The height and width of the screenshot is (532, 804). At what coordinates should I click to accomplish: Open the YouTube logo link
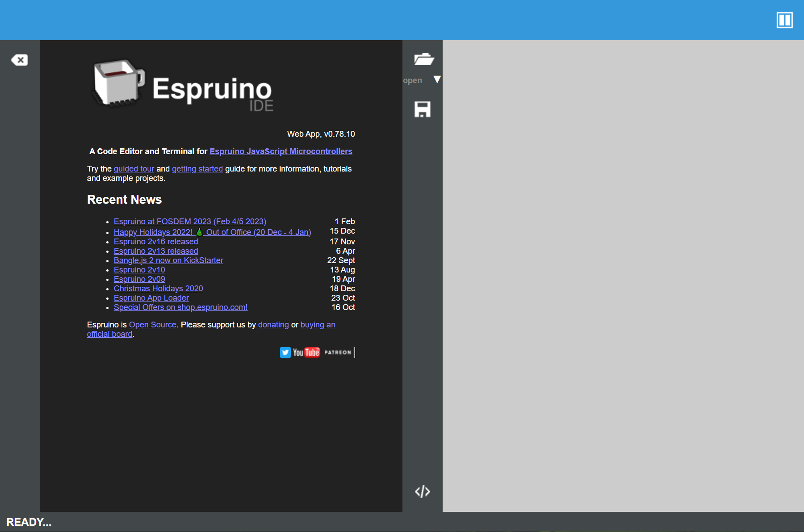(306, 352)
